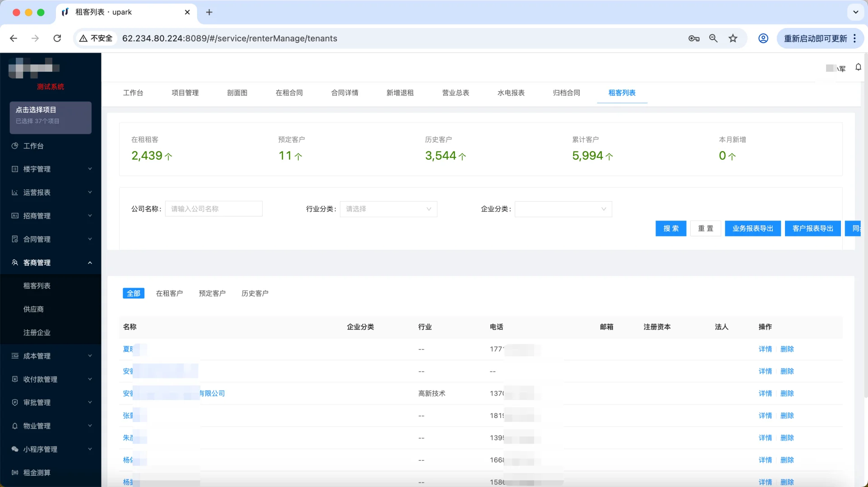Switch to the 归档合同 tab
The image size is (868, 487).
tap(566, 93)
